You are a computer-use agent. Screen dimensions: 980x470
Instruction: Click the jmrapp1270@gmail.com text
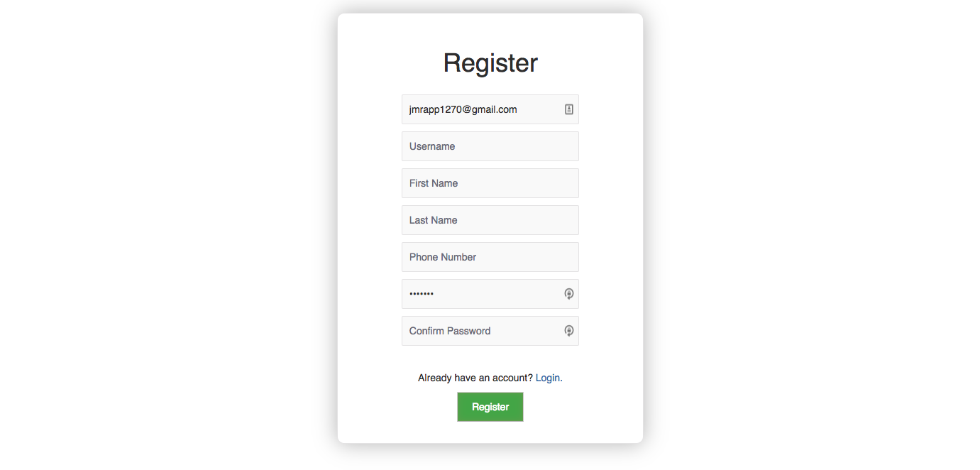point(463,109)
